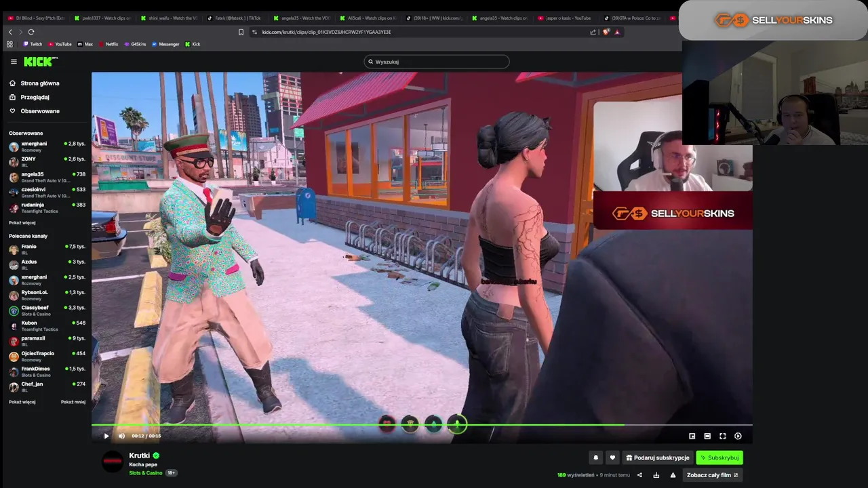Download the clip with download icon
The image size is (868, 488).
click(x=656, y=475)
